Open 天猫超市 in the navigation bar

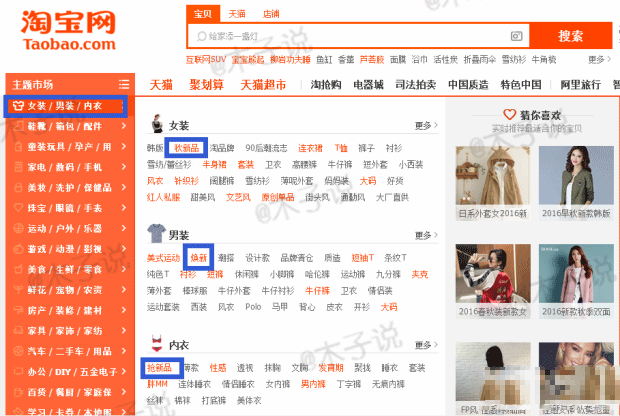[x=263, y=85]
